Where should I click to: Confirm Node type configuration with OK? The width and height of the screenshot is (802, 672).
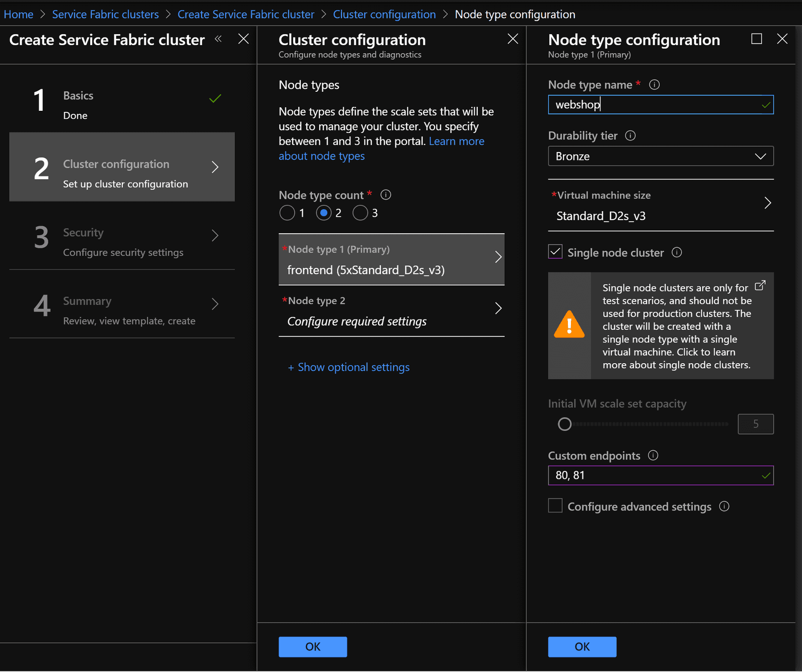point(581,646)
